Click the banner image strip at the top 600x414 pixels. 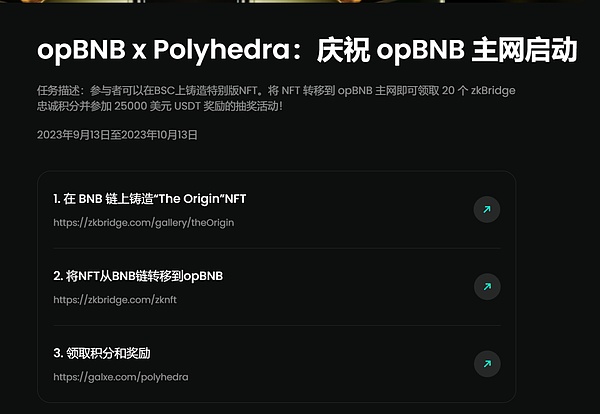point(300,2)
